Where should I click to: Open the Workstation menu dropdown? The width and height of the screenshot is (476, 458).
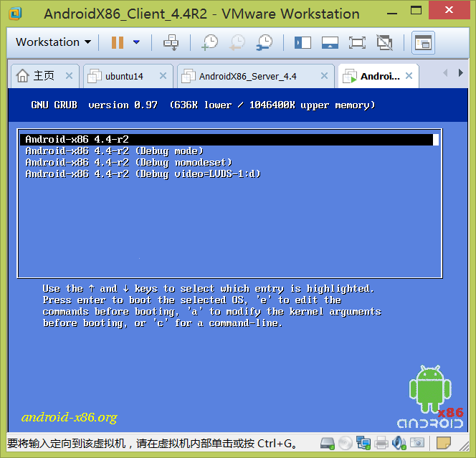pyautogui.click(x=54, y=42)
